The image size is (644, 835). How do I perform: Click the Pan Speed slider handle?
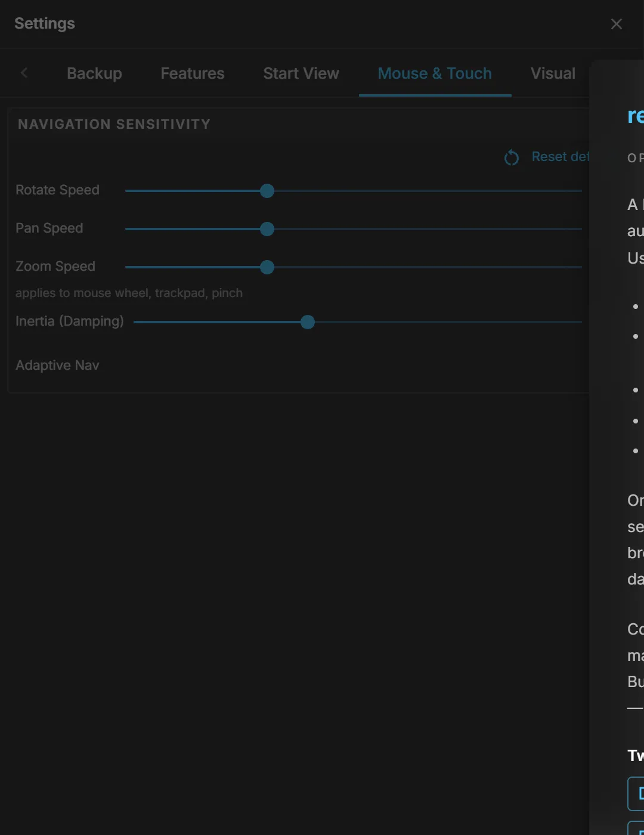(267, 229)
